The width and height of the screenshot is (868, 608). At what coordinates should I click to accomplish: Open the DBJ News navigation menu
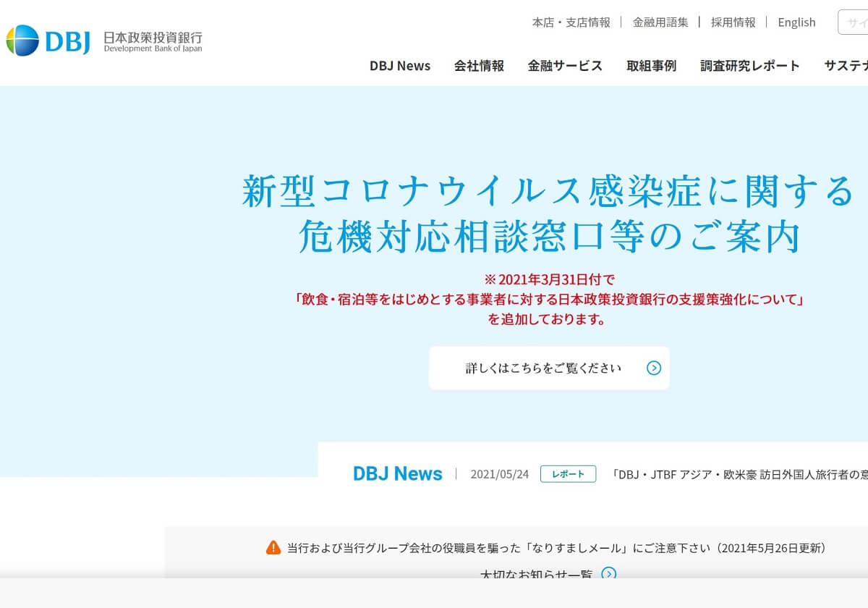pyautogui.click(x=400, y=65)
